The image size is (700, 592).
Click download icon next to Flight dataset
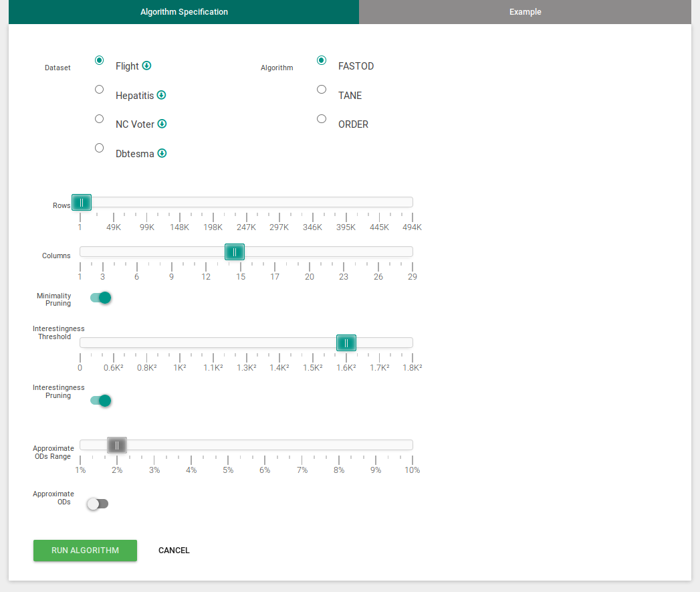point(147,66)
